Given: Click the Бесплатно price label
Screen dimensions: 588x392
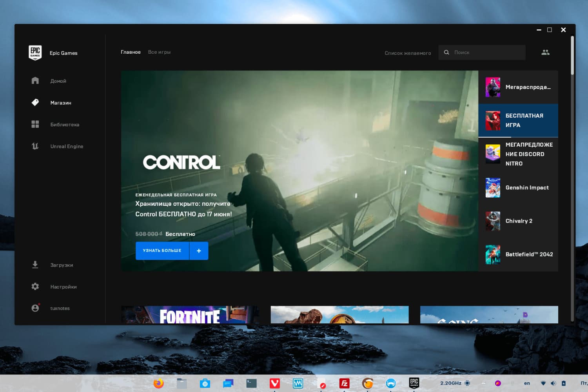Looking at the screenshot, I should [x=180, y=234].
